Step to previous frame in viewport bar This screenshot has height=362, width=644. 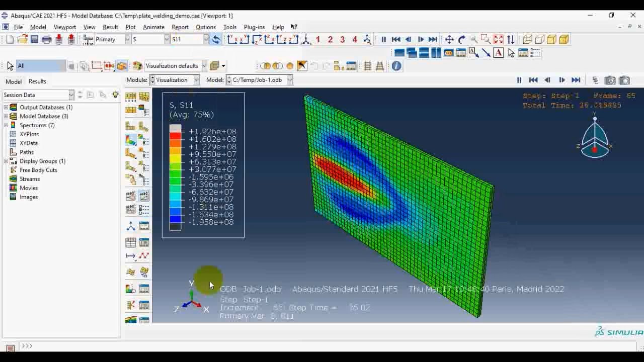[x=547, y=80]
